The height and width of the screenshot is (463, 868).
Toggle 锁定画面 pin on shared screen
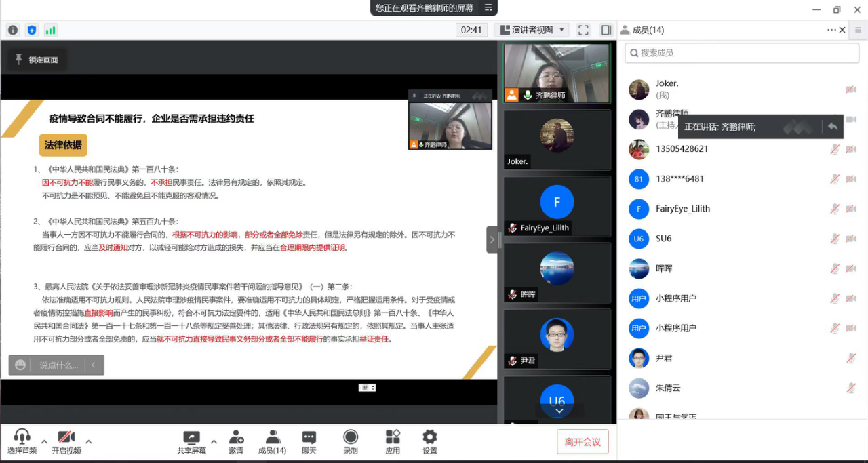tap(36, 60)
